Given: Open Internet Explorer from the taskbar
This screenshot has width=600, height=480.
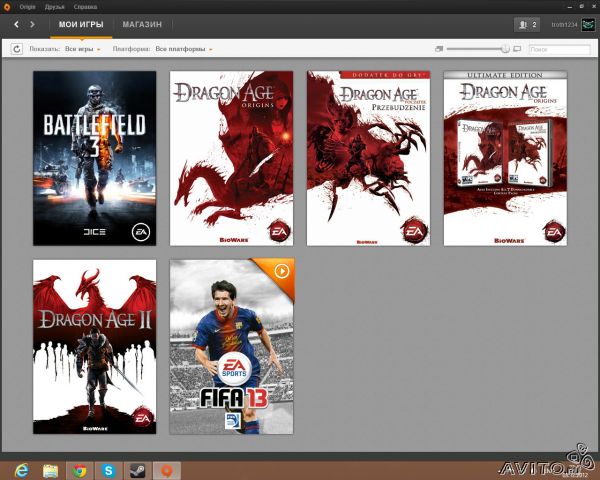Looking at the screenshot, I should (21, 471).
